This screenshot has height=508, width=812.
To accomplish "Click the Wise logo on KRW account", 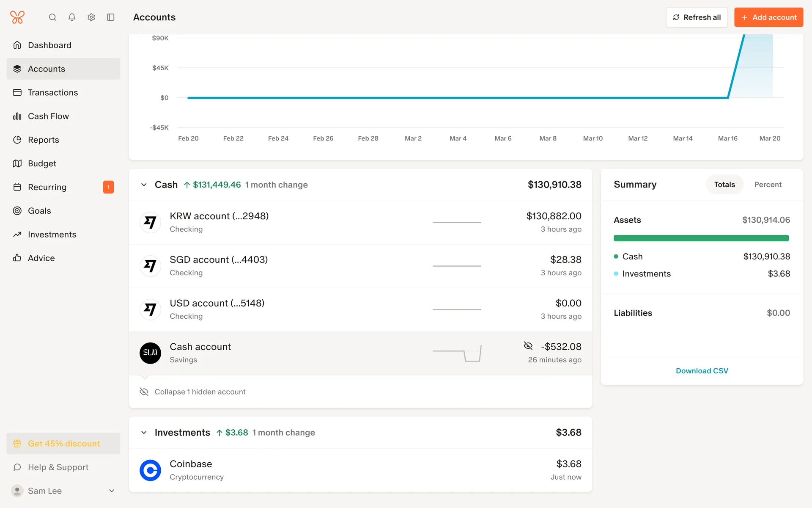I will coord(150,222).
